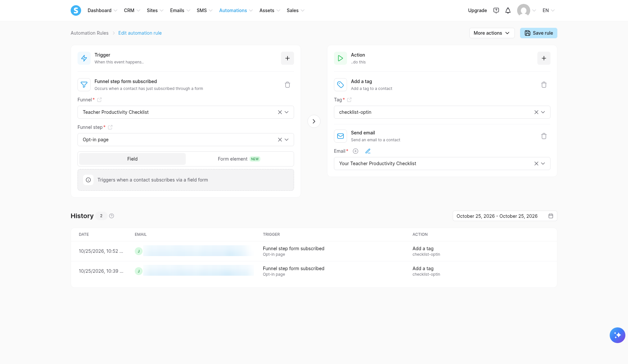Edit email with pencil icon
This screenshot has height=364, width=628.
point(368,151)
